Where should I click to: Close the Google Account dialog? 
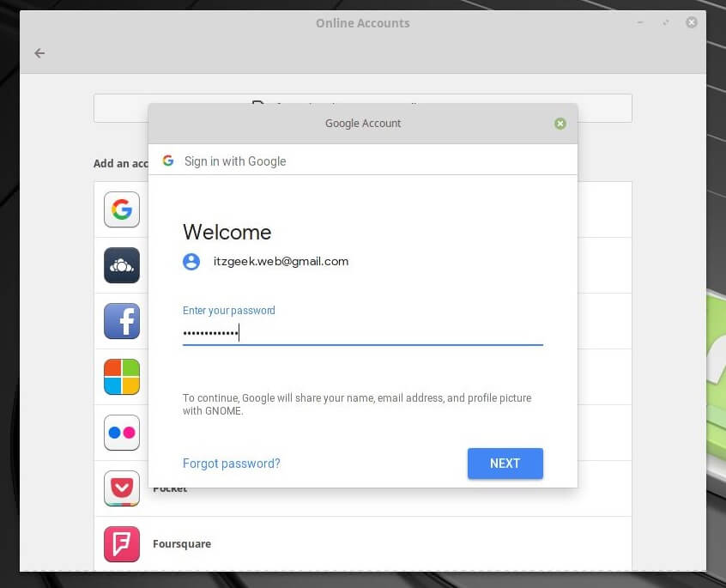click(560, 124)
